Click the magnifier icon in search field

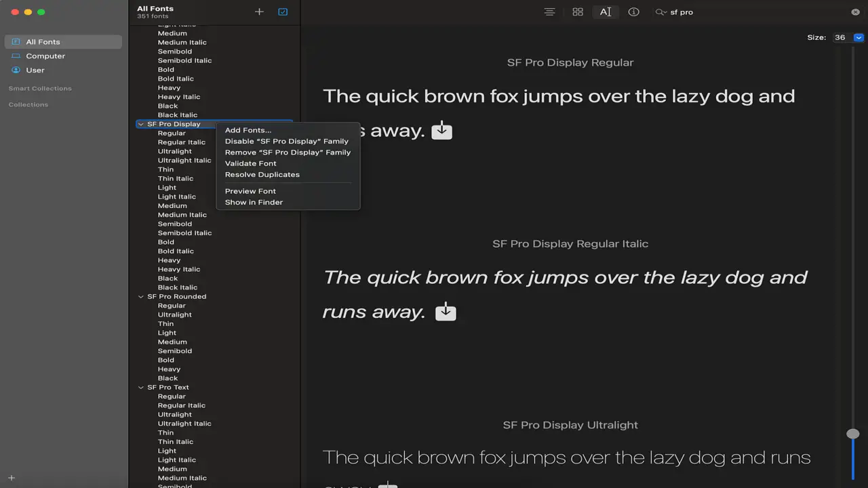(661, 12)
